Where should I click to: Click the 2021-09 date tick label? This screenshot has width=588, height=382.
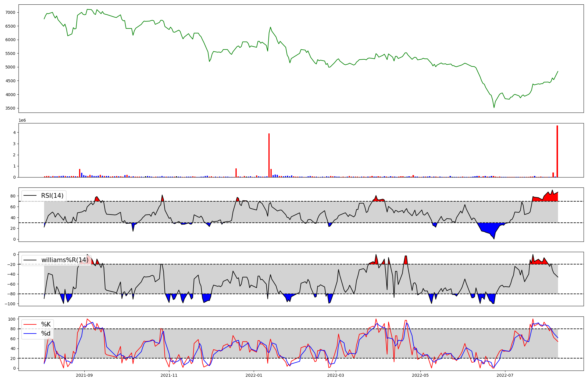coord(85,375)
